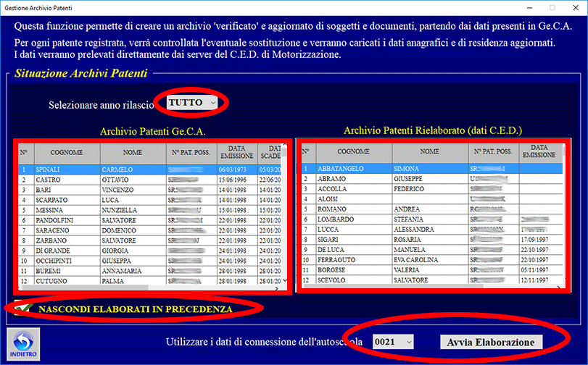588x365 pixels.
Task: Click ANNAMARIA name cell
Action: (133, 271)
